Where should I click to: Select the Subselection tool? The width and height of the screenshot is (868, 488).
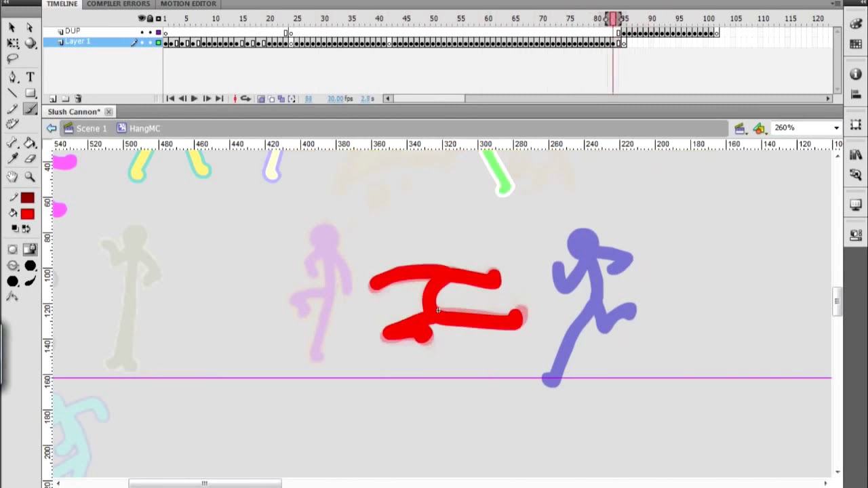coord(30,27)
